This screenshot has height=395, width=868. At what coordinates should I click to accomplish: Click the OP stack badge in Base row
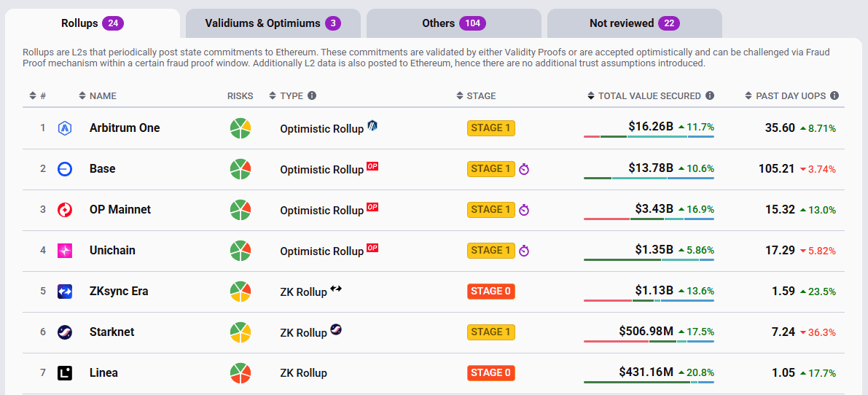tap(372, 166)
